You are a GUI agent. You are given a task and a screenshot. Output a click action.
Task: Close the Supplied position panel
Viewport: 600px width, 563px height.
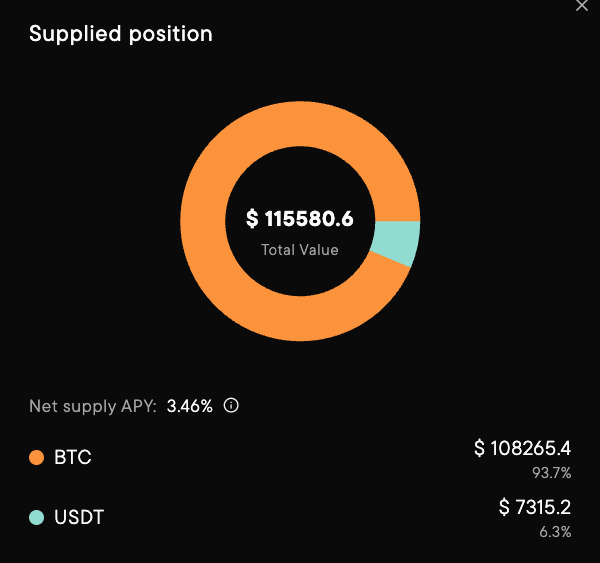click(583, 5)
